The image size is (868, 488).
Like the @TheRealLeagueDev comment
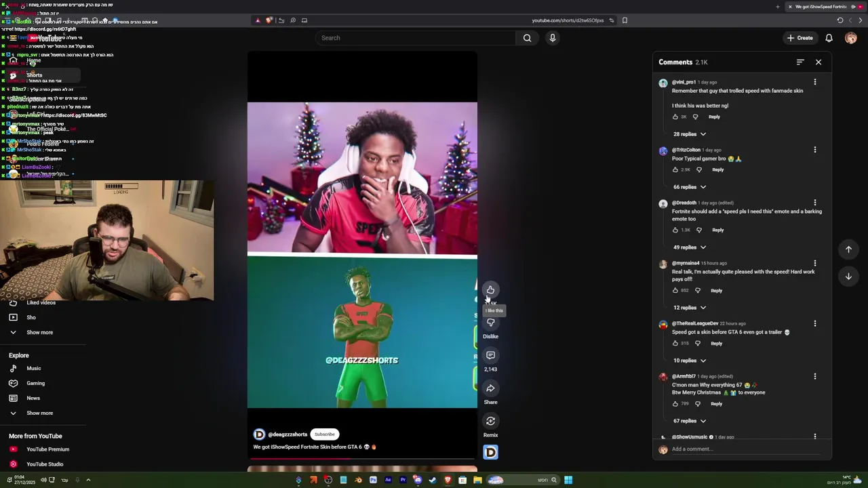coord(675,343)
